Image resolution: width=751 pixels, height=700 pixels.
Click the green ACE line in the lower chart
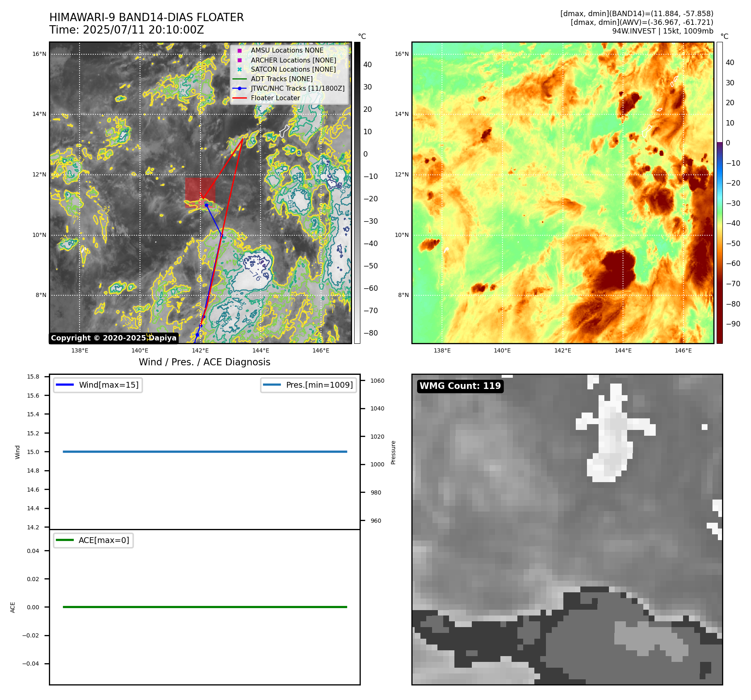point(205,607)
